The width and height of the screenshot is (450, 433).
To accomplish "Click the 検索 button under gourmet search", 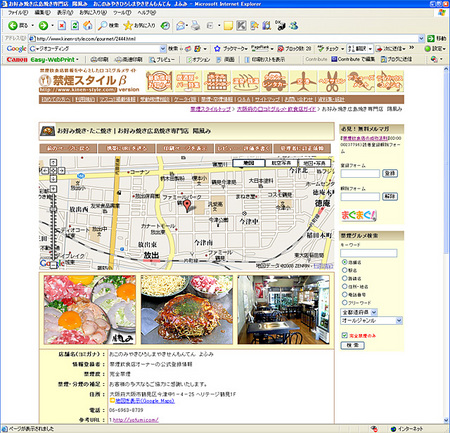I will (x=353, y=345).
